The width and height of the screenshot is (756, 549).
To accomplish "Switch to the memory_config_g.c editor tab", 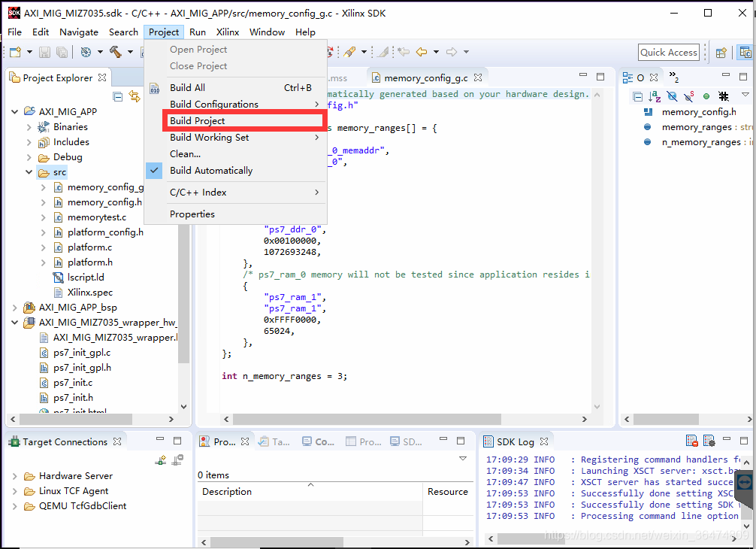I will point(425,77).
